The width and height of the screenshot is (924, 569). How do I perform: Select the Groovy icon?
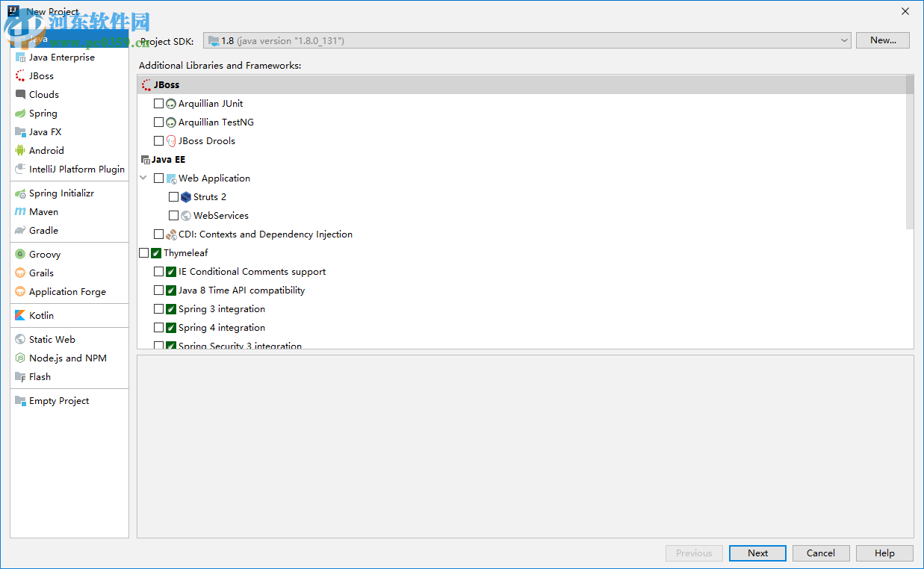point(20,255)
